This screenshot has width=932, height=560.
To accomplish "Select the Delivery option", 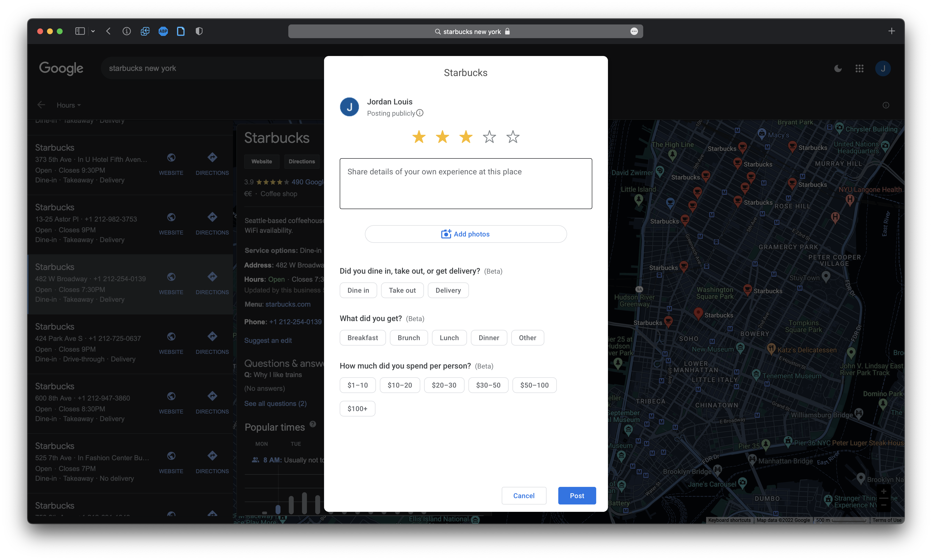I will pos(448,290).
